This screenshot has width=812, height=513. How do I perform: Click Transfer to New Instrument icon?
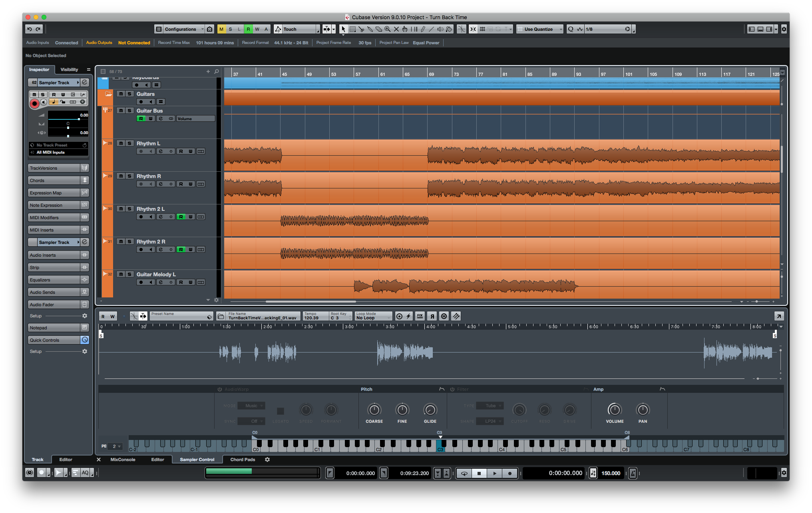pos(456,317)
